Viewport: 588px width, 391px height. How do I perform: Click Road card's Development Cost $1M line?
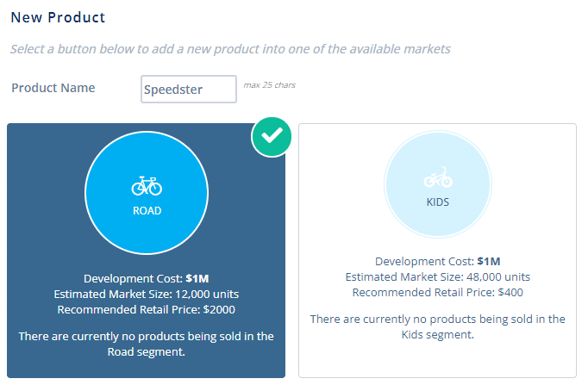pyautogui.click(x=147, y=279)
